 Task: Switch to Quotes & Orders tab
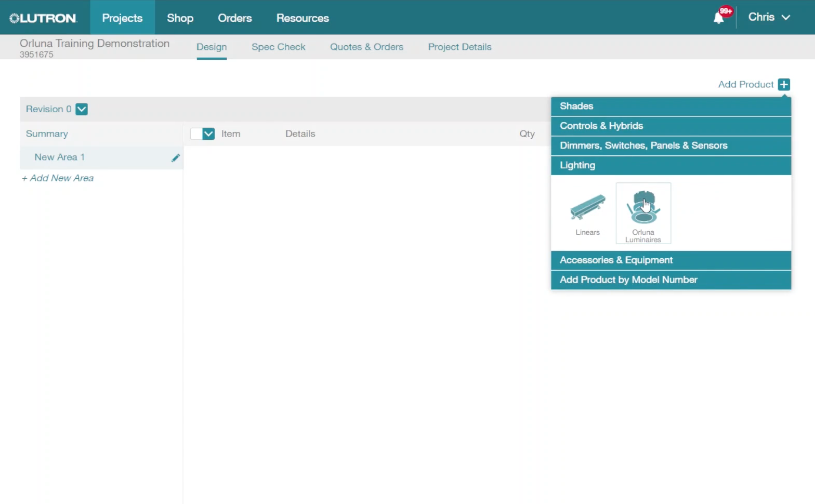click(x=366, y=47)
